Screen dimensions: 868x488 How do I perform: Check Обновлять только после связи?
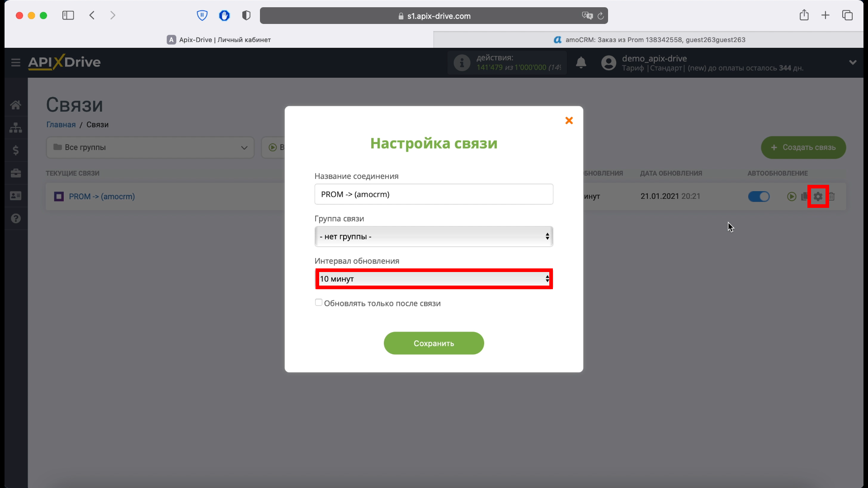[319, 303]
